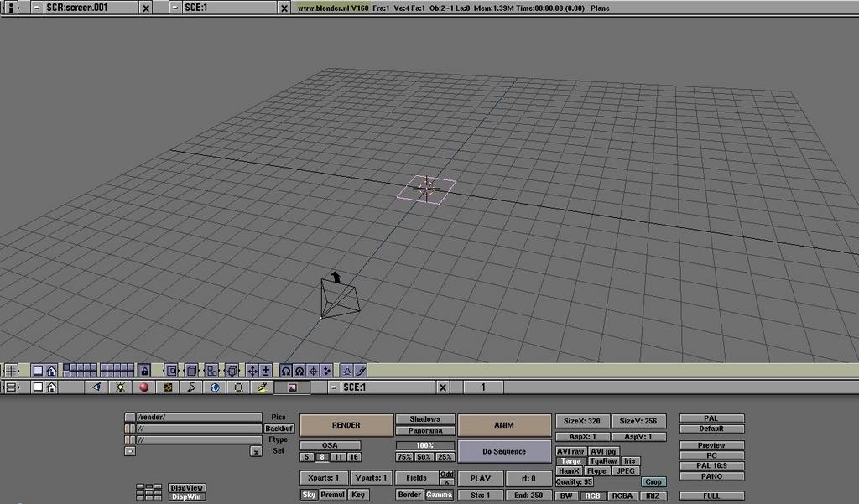Viewport: 859px width, 504px height.
Task: Click the home icon in the viewport header
Action: (x=52, y=370)
